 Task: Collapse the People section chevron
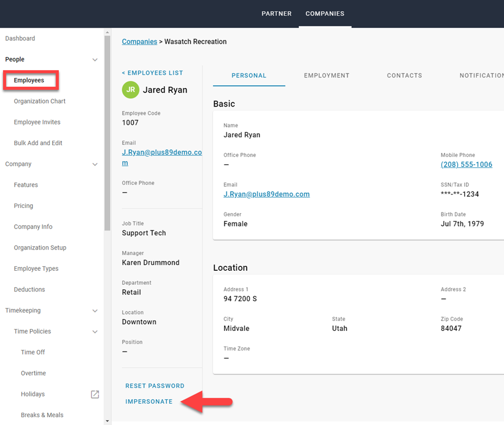coord(95,59)
